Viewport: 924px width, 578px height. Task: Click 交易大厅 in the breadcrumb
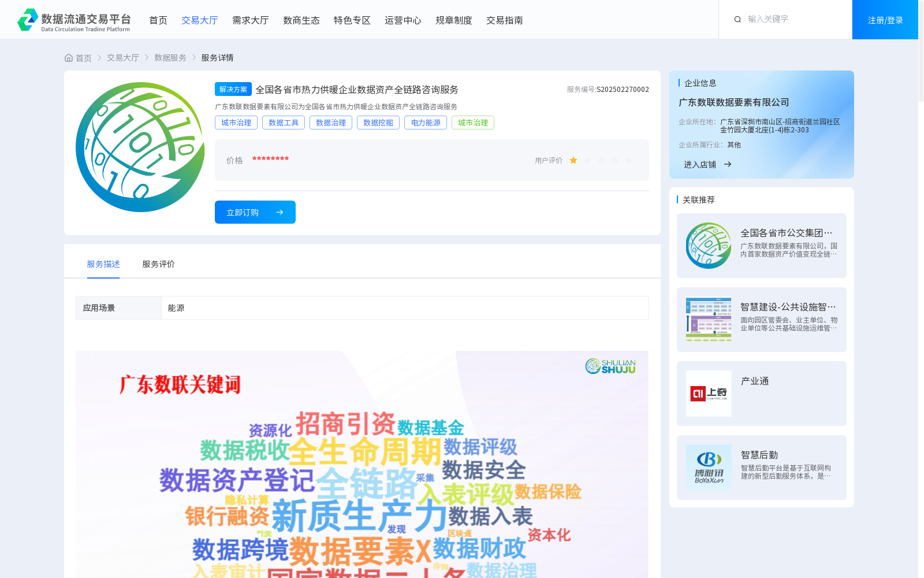click(x=123, y=58)
